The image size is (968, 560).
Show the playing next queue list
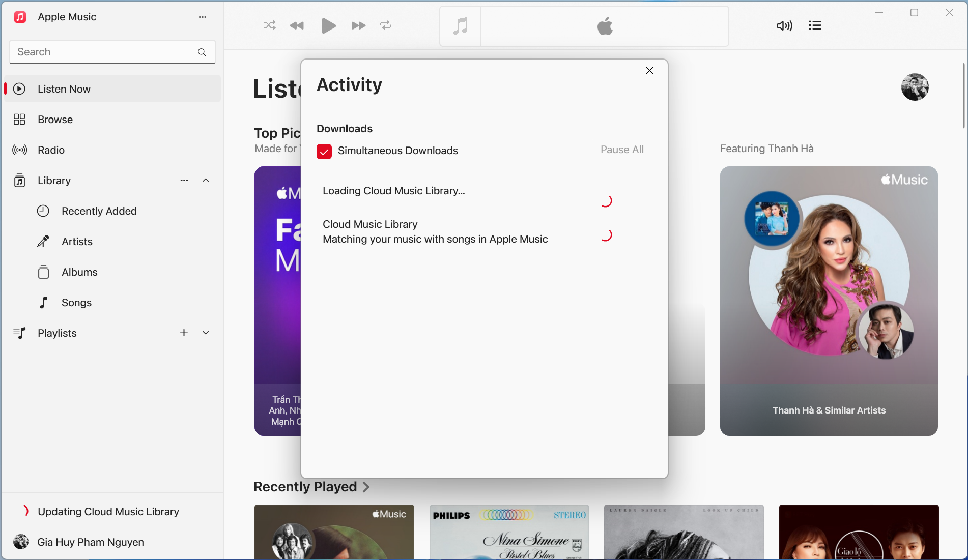coord(815,25)
